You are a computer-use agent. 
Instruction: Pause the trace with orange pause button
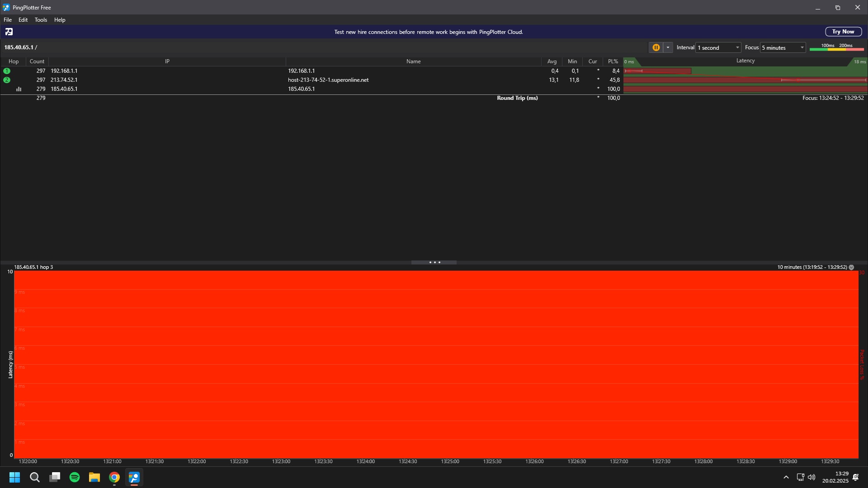(x=656, y=47)
